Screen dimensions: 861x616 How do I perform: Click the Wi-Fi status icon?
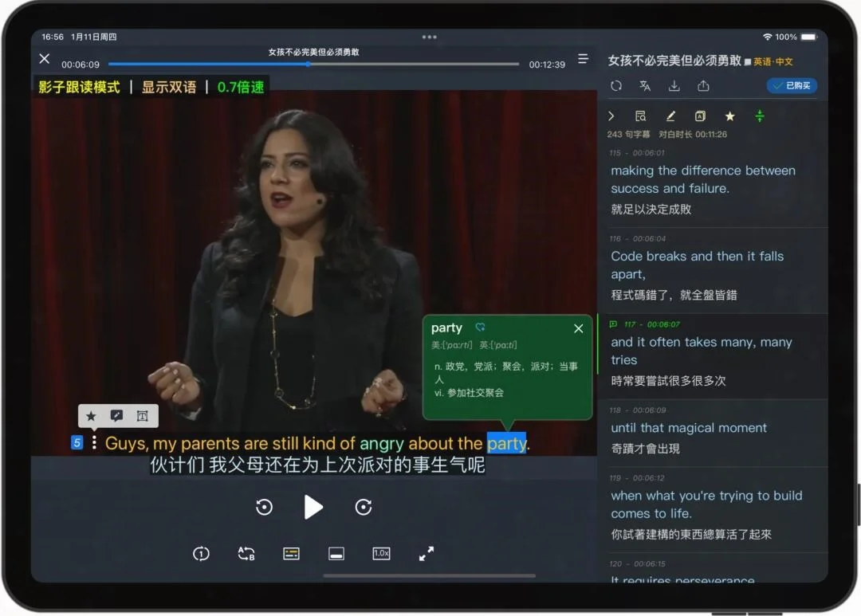click(x=767, y=37)
